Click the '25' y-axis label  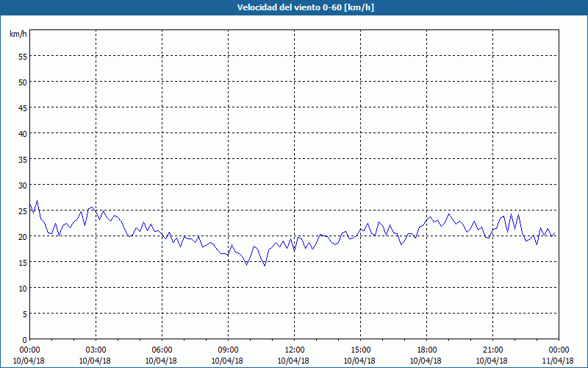tap(23, 211)
